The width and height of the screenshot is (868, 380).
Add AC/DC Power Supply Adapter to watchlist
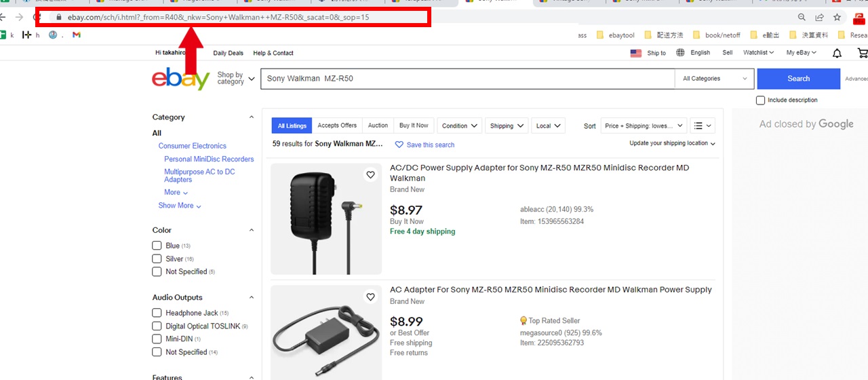click(370, 175)
